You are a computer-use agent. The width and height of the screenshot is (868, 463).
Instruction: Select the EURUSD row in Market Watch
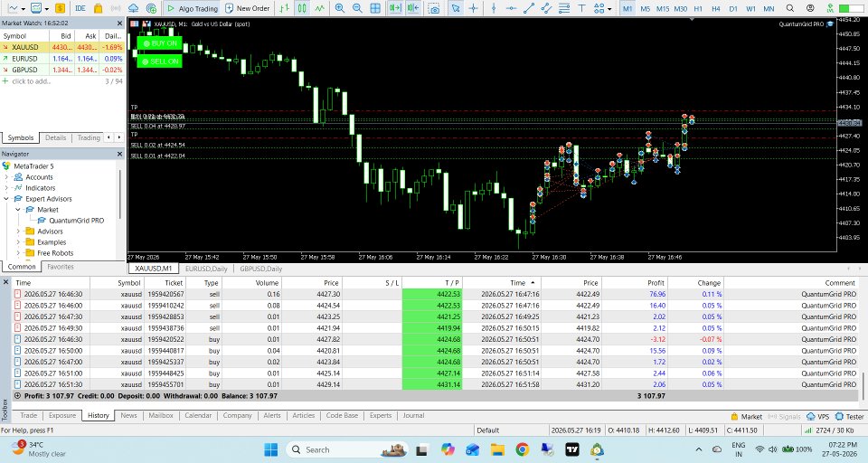click(x=62, y=58)
